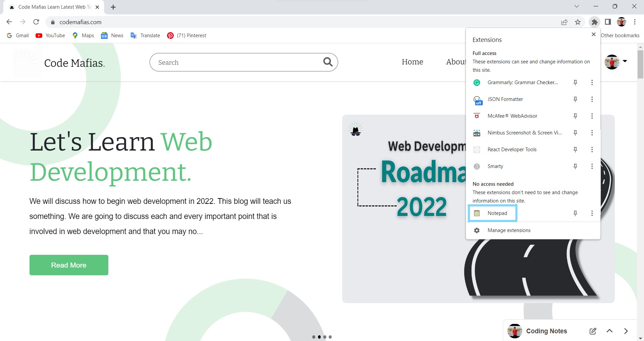Click the Read More button
Viewport: 644px width, 341px height.
69,265
